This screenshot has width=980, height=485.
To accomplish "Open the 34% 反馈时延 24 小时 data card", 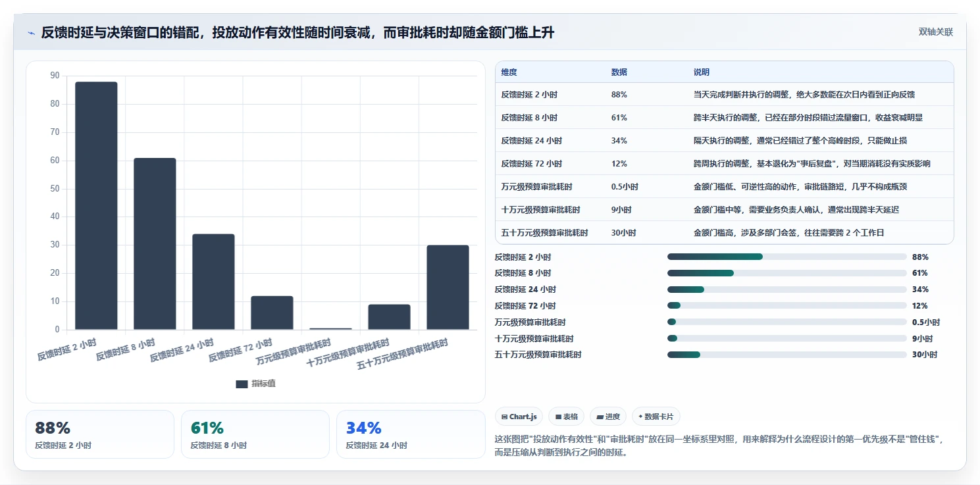I will pyautogui.click(x=411, y=434).
